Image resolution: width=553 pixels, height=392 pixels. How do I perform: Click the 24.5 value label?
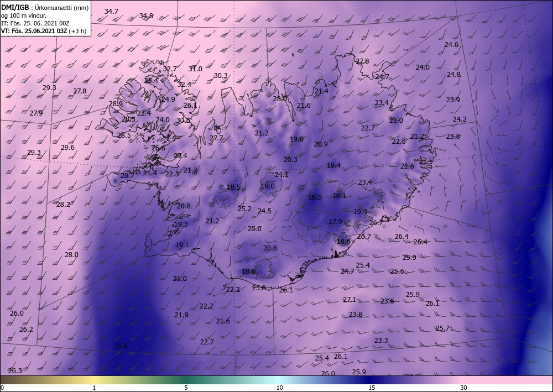coord(264,211)
